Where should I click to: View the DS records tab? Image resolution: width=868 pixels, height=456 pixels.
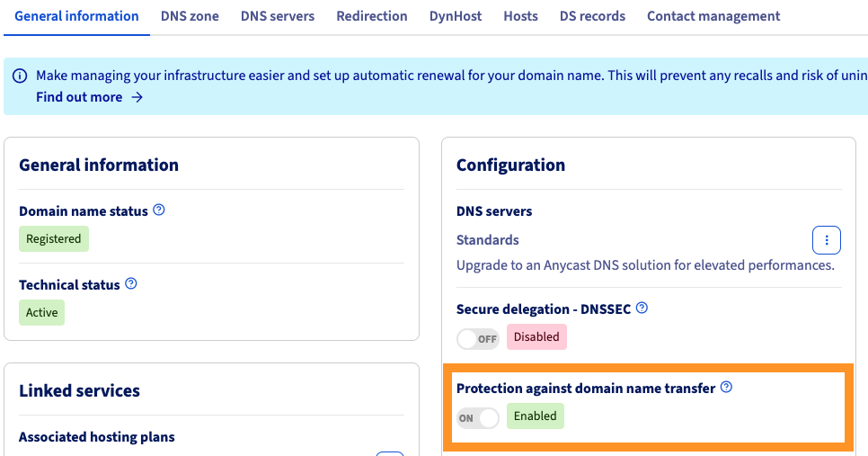click(592, 16)
